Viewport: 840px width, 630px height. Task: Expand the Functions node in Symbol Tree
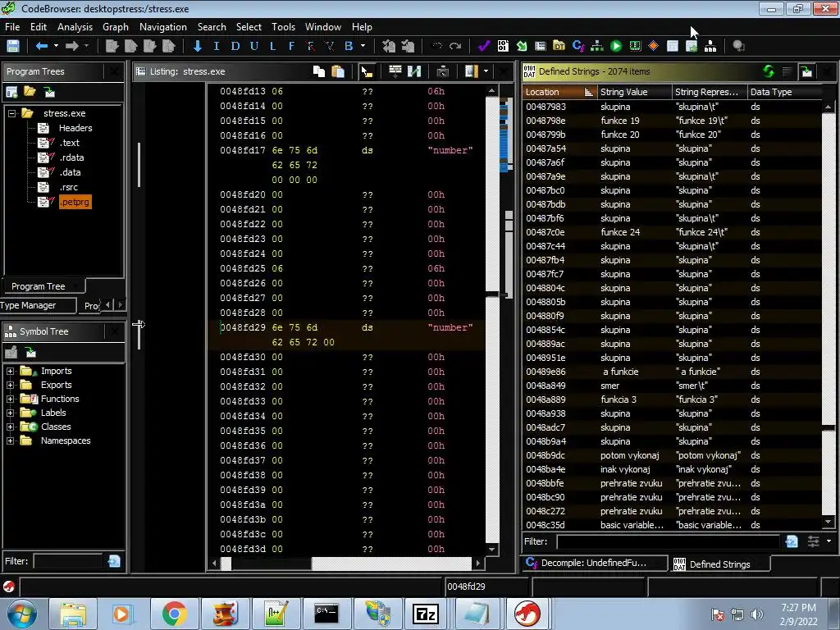tap(10, 399)
